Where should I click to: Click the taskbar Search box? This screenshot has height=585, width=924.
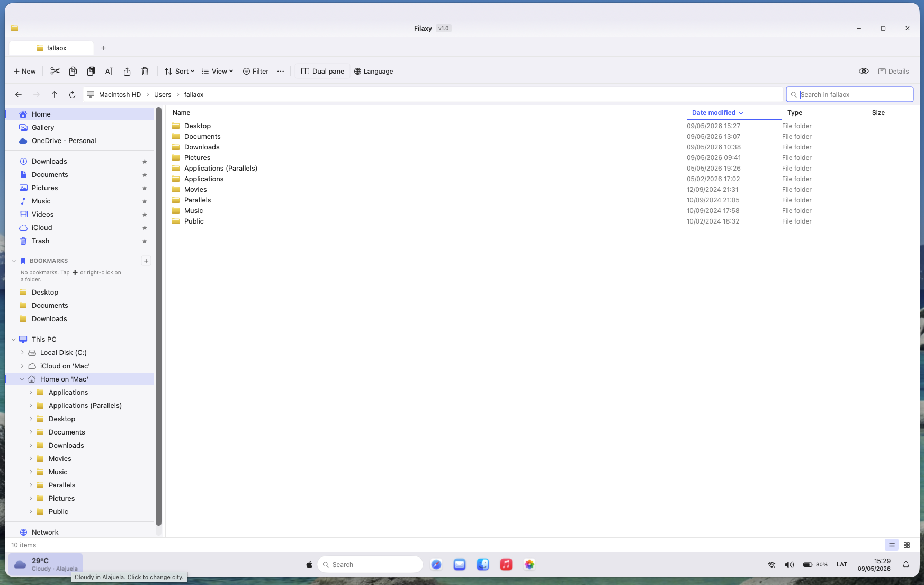pyautogui.click(x=370, y=564)
